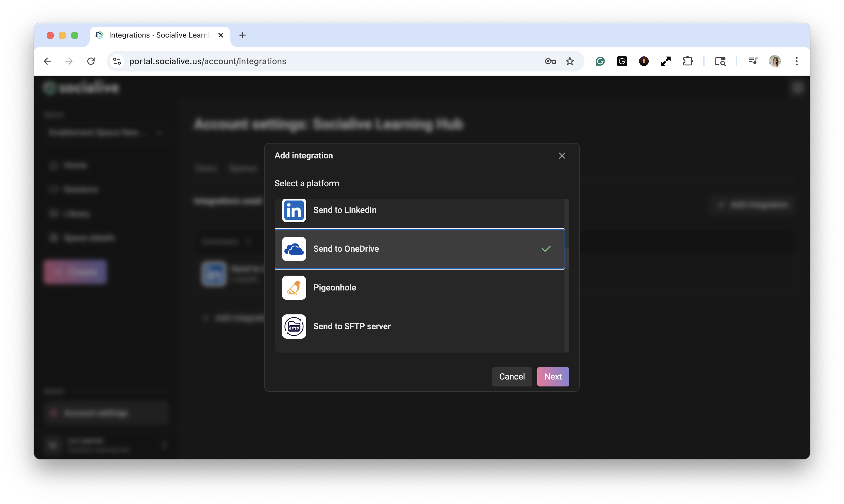Viewport: 844px width, 504px height.
Task: Open Chrome three-dot menu
Action: tap(796, 61)
